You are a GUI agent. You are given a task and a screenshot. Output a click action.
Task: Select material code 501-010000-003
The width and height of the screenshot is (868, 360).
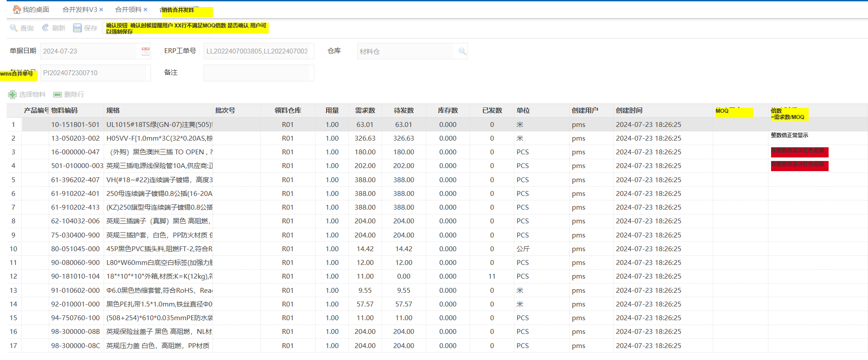[77, 166]
